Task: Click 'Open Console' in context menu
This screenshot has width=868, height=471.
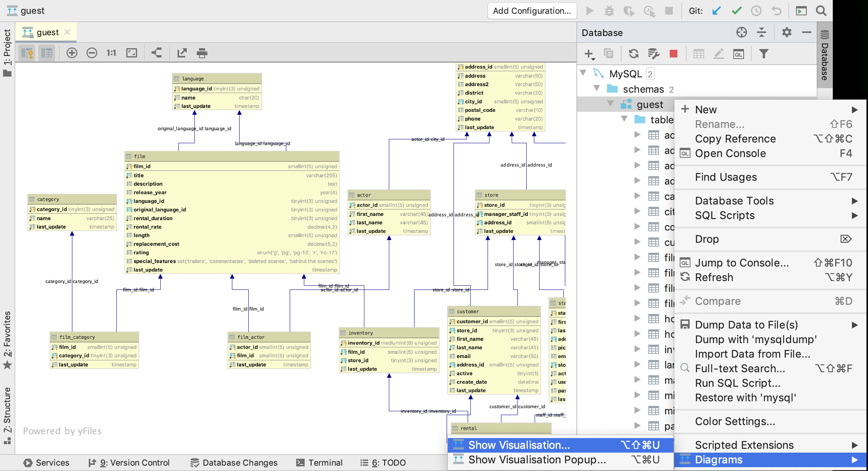Action: pyautogui.click(x=731, y=153)
